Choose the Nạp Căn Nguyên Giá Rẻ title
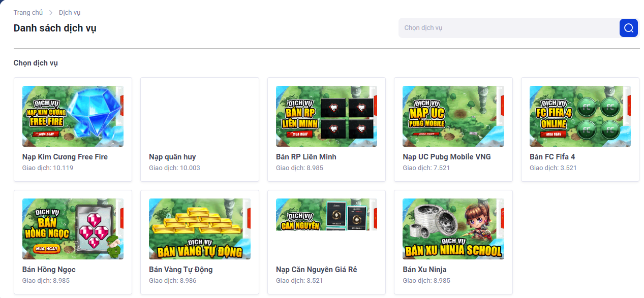 click(x=316, y=270)
